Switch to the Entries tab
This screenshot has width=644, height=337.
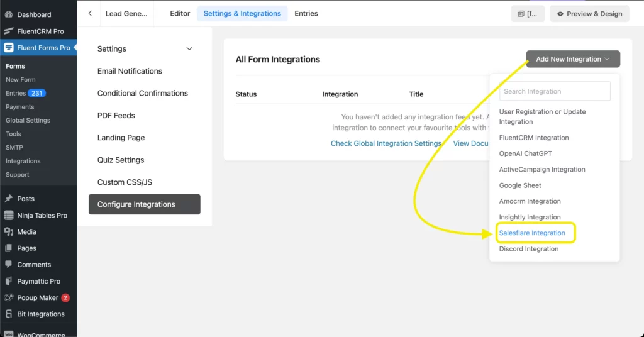pyautogui.click(x=306, y=14)
